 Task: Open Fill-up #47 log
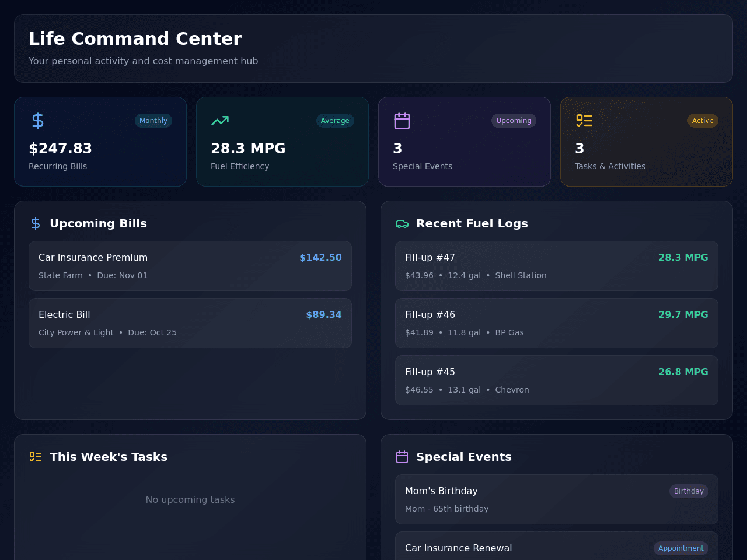click(557, 266)
